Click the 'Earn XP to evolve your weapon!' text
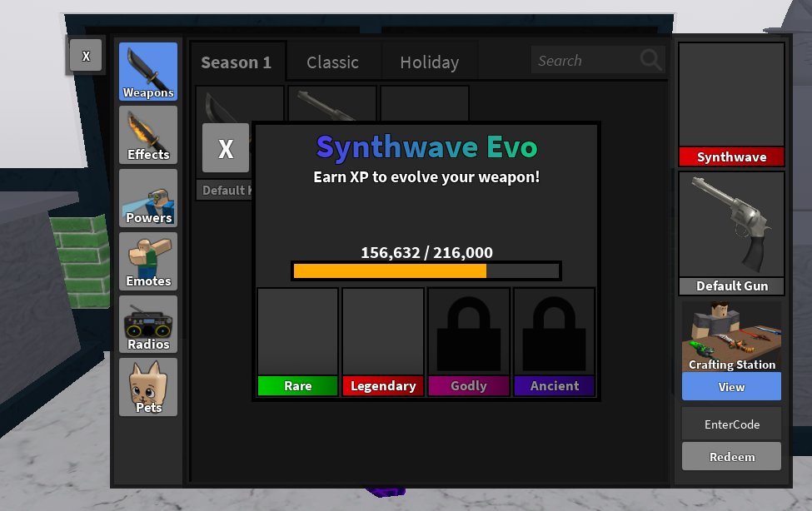This screenshot has width=812, height=511. pyautogui.click(x=426, y=177)
